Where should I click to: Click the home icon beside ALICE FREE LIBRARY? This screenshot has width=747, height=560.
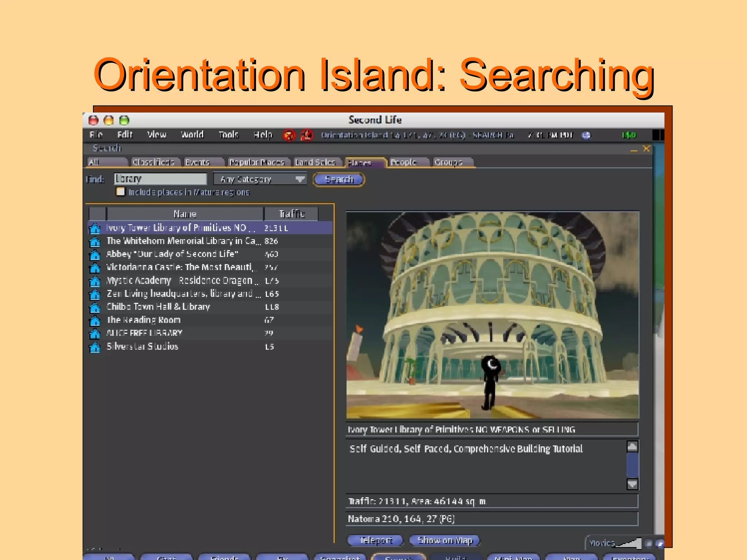(x=94, y=334)
